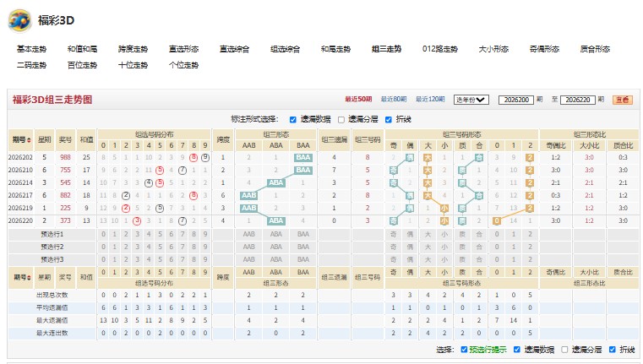Open 直选形态 page
This screenshot has height=364, width=643.
pos(183,49)
